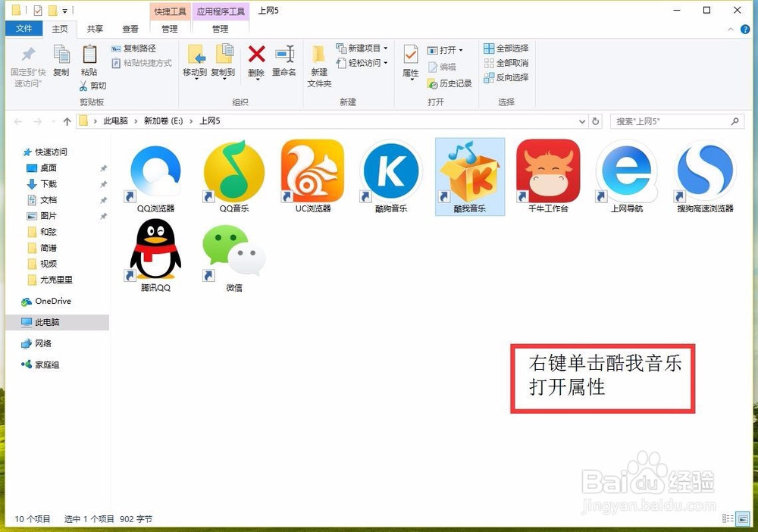758x532 pixels.
Task: Open 属性 via the properties icon
Action: 410,61
